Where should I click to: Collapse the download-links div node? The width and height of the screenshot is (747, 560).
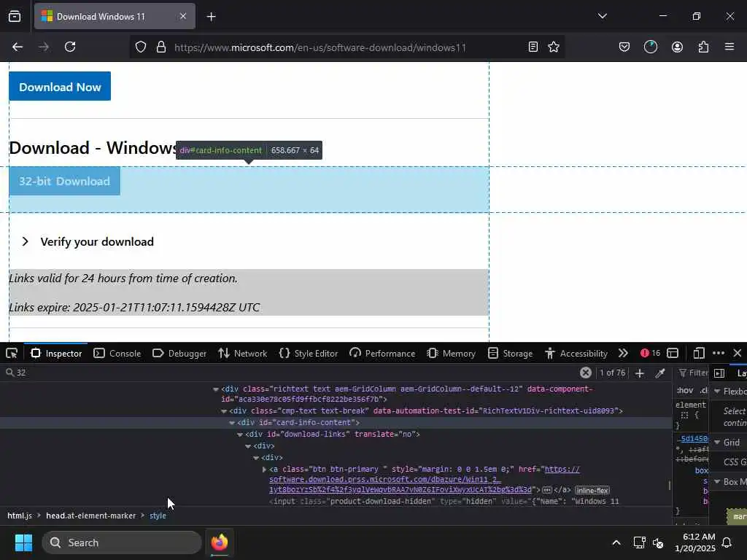pyautogui.click(x=240, y=435)
